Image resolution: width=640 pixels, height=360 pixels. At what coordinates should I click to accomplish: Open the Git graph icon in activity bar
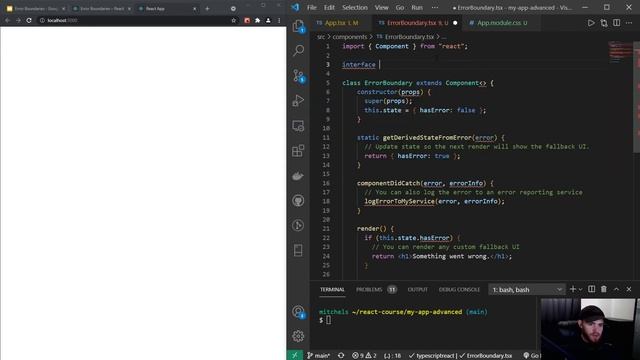pos(298,225)
